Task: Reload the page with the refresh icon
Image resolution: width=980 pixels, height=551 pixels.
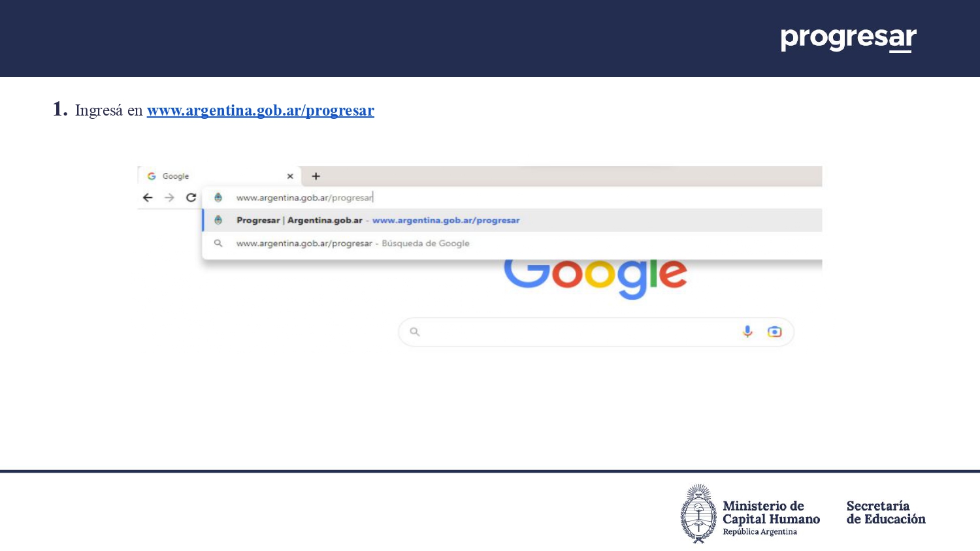Action: click(191, 198)
